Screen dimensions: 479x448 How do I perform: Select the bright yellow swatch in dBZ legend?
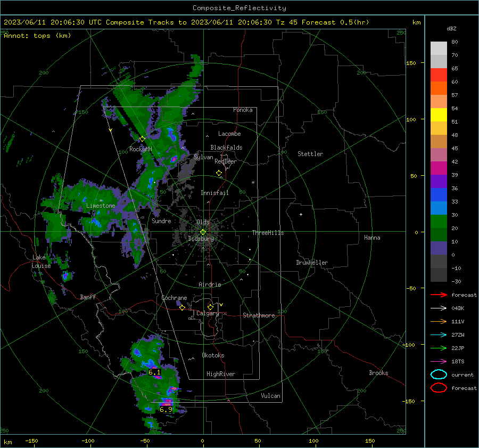pyautogui.click(x=439, y=115)
